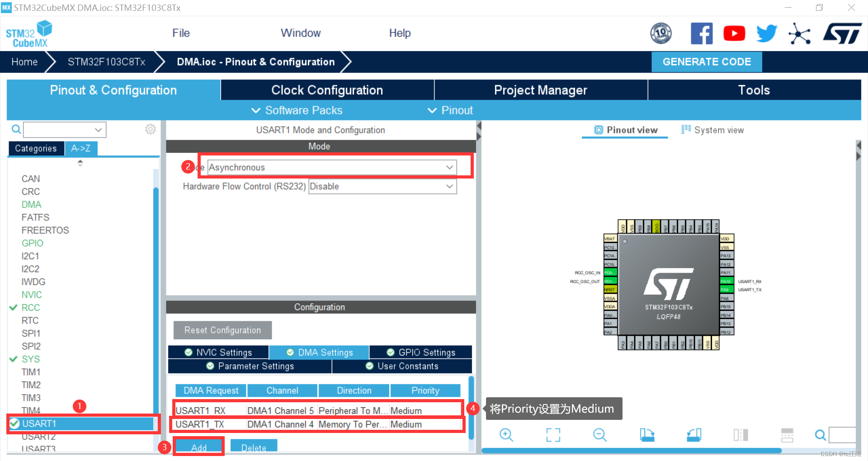868x461 pixels.
Task: Select the NRST pin on chip
Action: (x=610, y=290)
